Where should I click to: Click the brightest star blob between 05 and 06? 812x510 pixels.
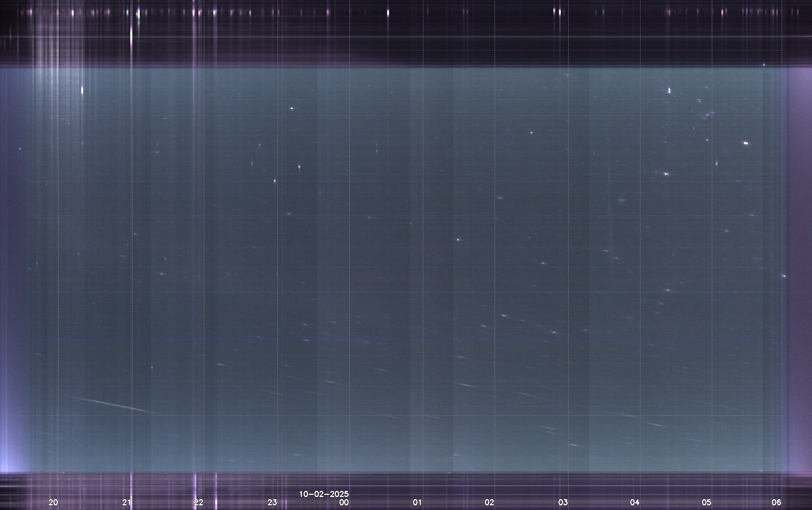click(x=746, y=143)
